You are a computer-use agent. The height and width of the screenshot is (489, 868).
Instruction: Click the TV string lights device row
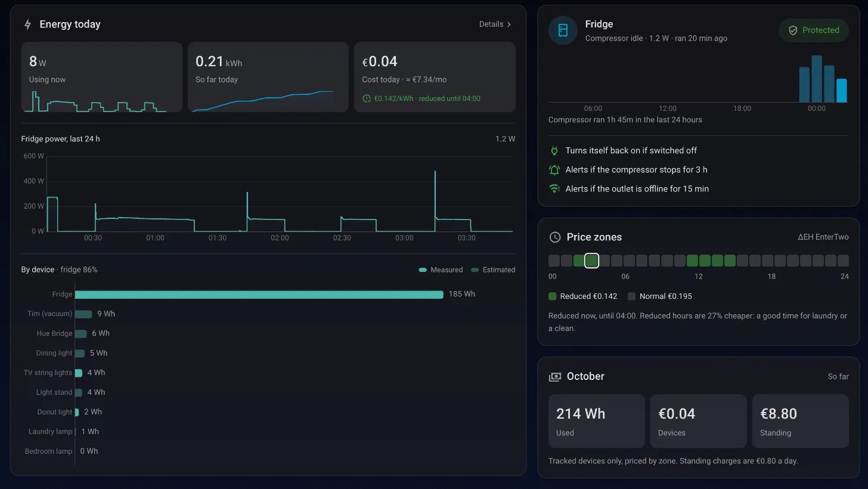(x=267, y=373)
